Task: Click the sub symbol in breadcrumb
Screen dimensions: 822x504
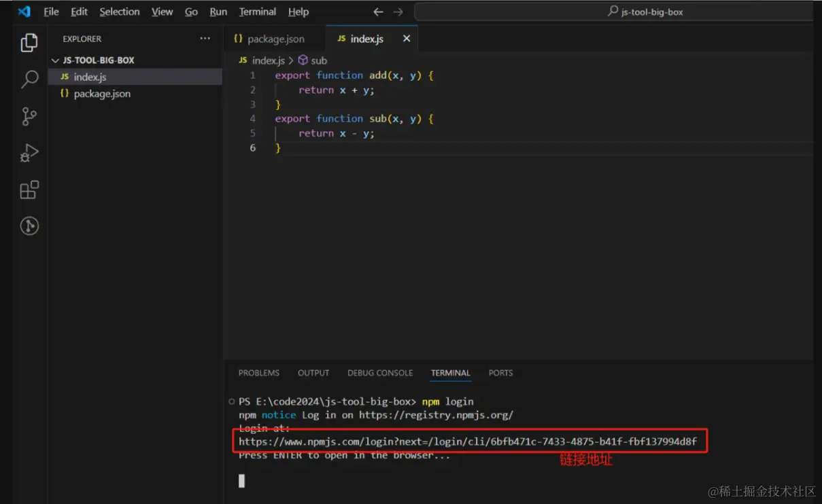Action: pos(313,60)
